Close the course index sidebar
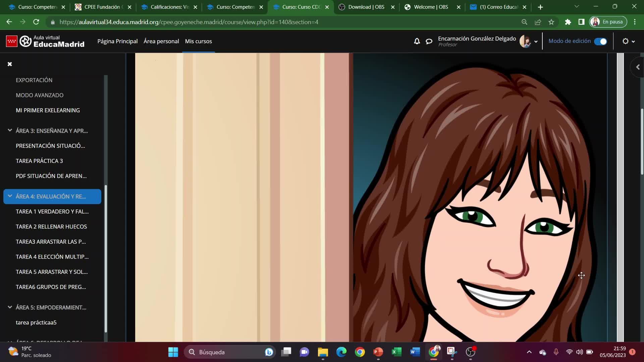644x362 pixels. click(10, 64)
